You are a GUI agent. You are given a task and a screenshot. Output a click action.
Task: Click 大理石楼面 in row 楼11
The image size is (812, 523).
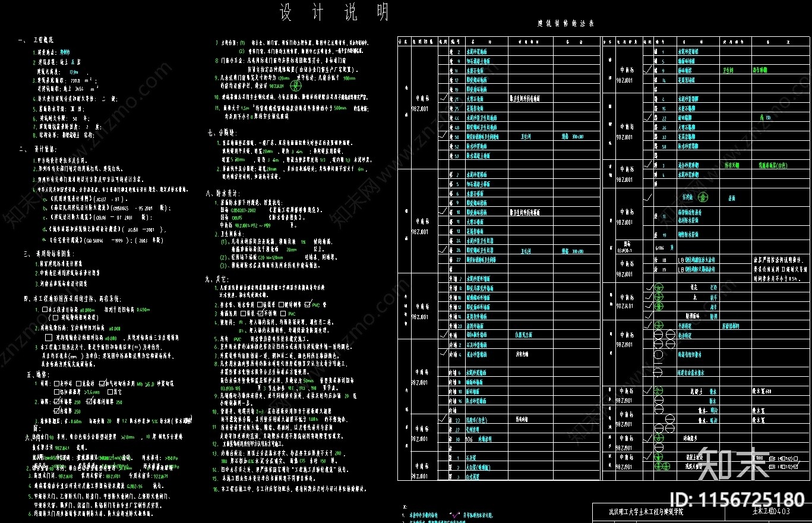[x=474, y=221]
